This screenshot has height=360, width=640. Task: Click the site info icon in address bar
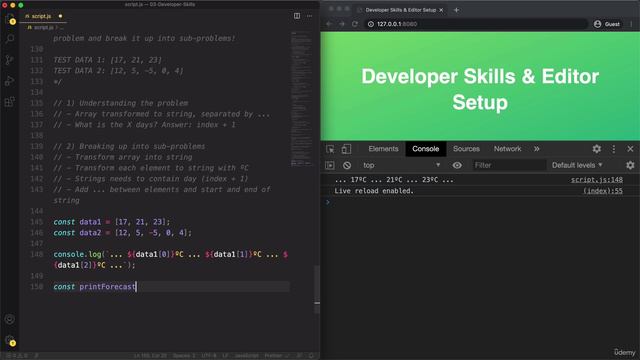click(x=371, y=24)
